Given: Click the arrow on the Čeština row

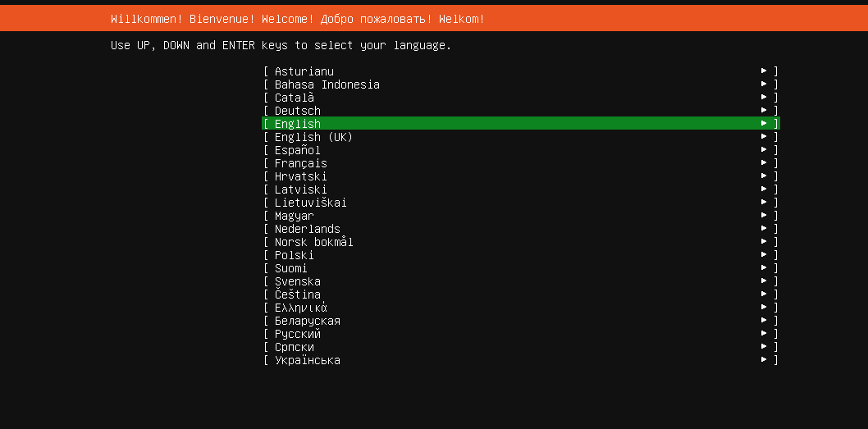Looking at the screenshot, I should 764,294.
